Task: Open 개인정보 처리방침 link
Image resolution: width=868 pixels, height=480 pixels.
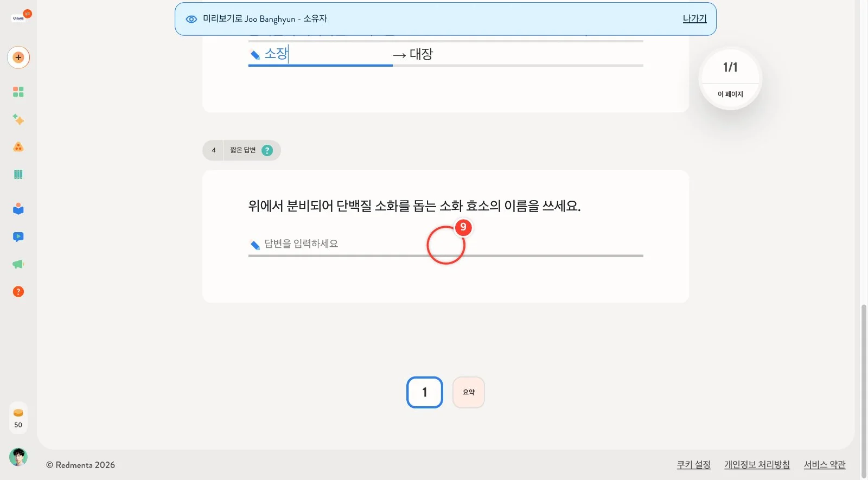Action: pos(757,465)
